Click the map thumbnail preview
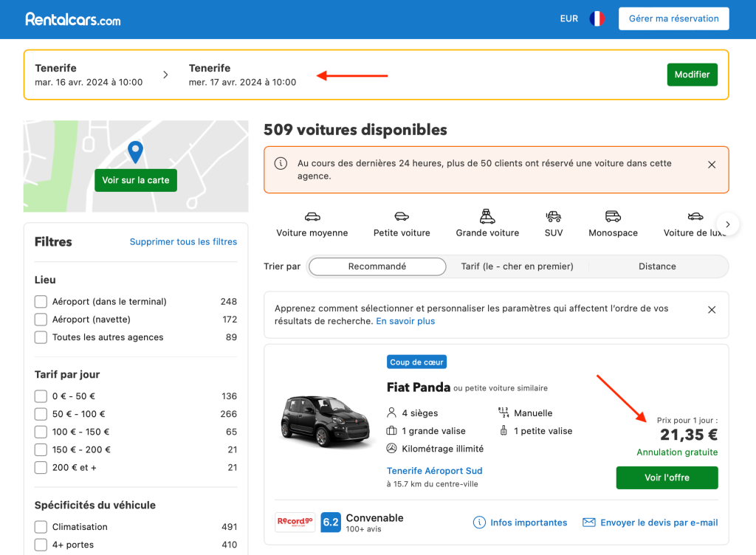Screen dimensions: 756x555 pyautogui.click(x=136, y=166)
